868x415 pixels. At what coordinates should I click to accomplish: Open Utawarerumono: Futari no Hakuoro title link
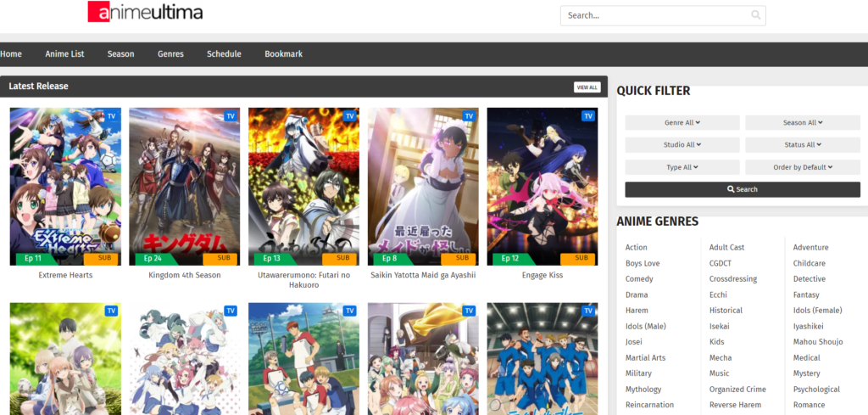click(x=303, y=280)
